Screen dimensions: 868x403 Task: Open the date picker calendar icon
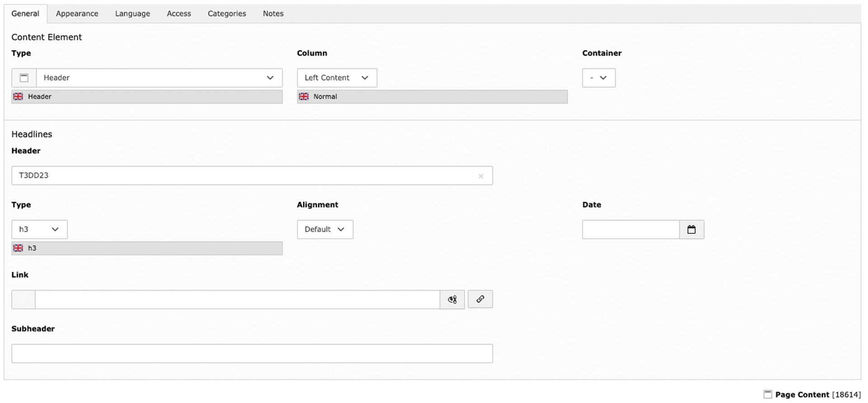coord(692,229)
